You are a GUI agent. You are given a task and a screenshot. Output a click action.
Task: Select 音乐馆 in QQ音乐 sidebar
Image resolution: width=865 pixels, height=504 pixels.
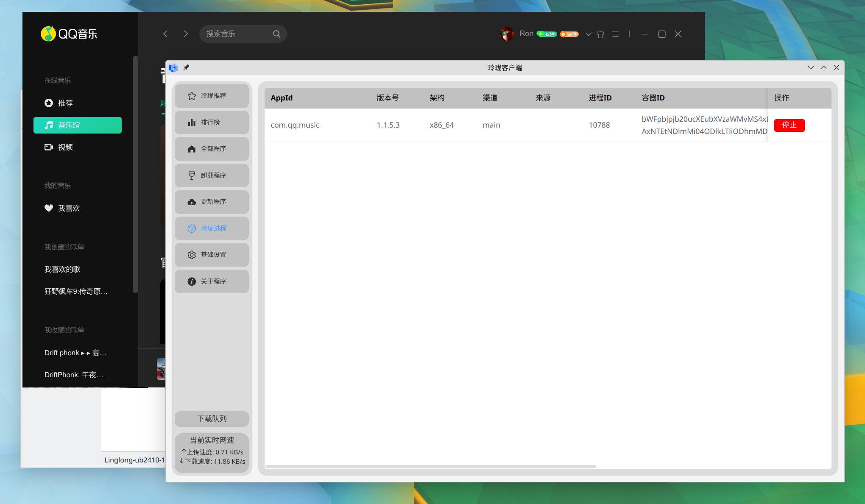[x=78, y=125]
